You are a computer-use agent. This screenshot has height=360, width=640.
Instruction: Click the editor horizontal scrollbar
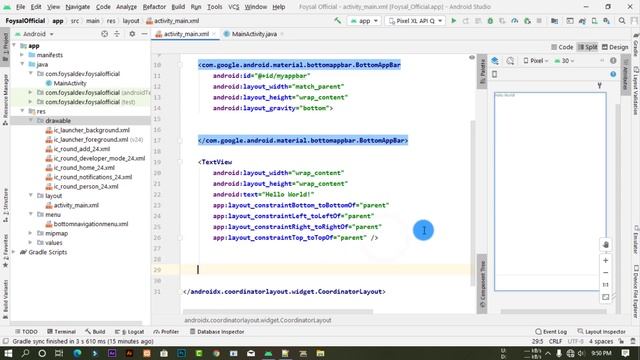[278, 312]
